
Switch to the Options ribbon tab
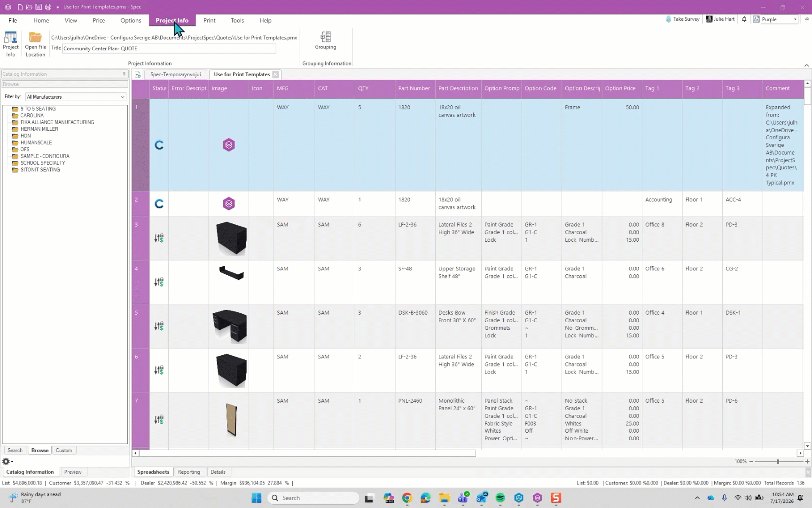[131, 20]
